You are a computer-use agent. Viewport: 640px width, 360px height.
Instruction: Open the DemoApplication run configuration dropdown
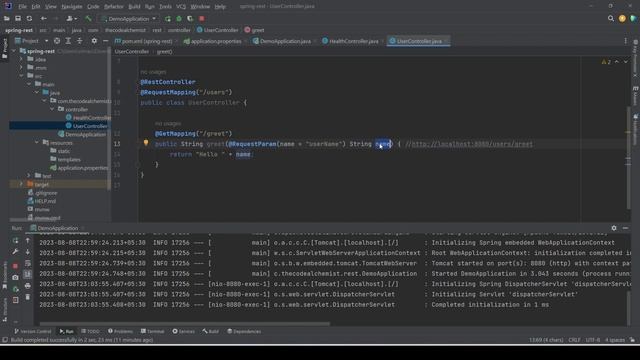[129, 19]
